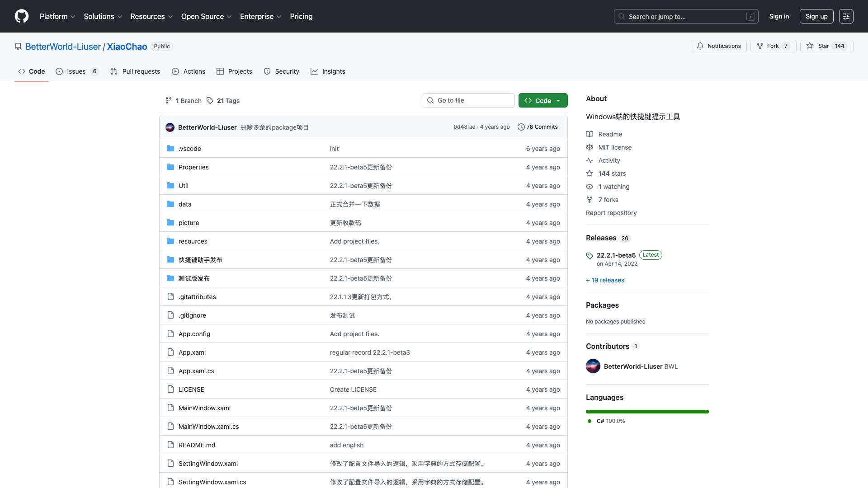Click the Properties folder icon
The image size is (868, 488).
170,167
